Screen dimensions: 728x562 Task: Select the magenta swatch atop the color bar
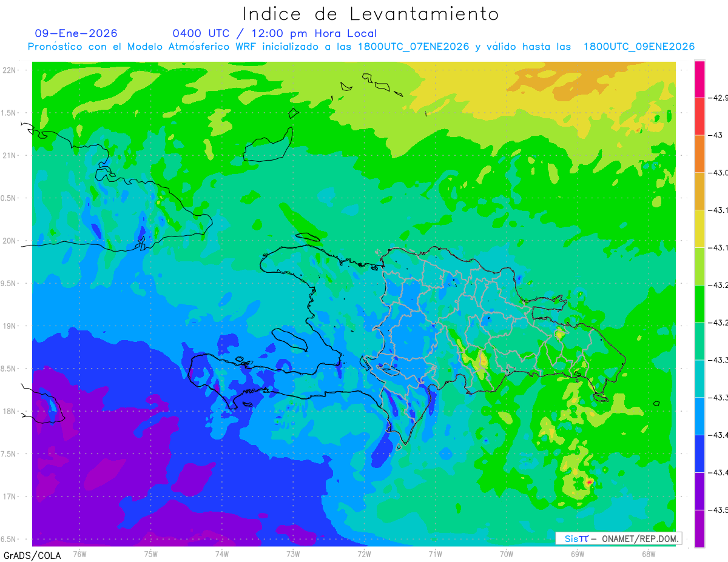(x=699, y=79)
